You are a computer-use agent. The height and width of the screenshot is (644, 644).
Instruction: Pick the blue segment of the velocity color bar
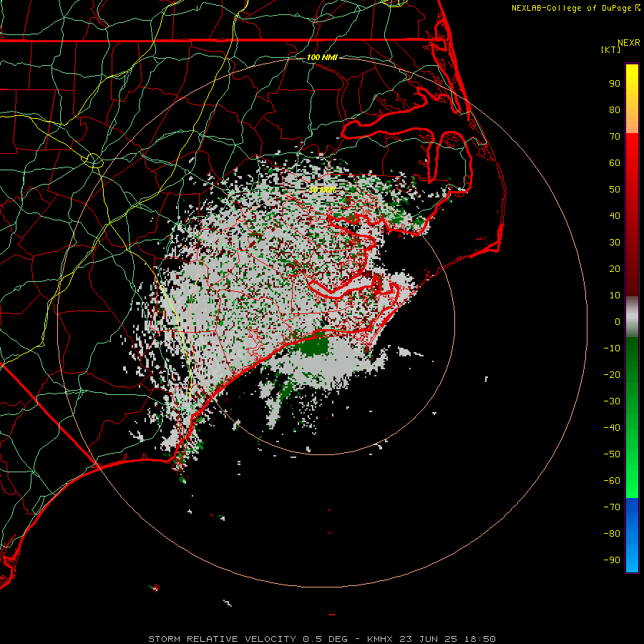click(632, 535)
